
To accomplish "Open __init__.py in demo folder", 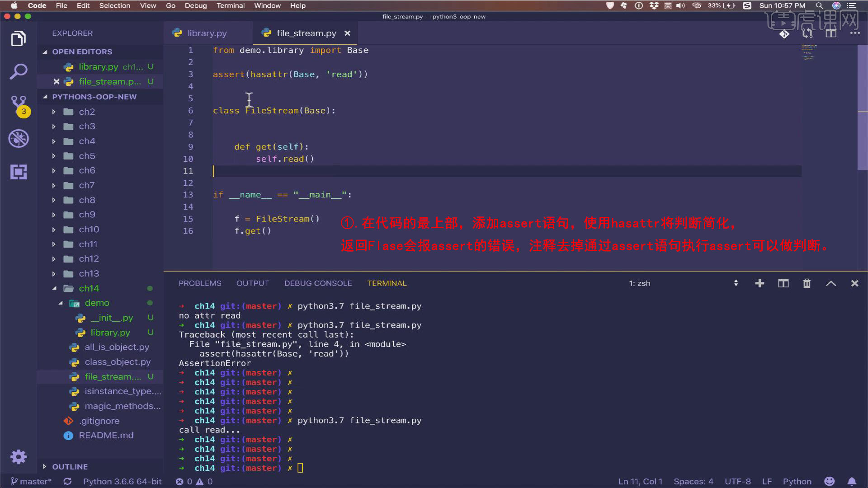I will (x=100, y=318).
